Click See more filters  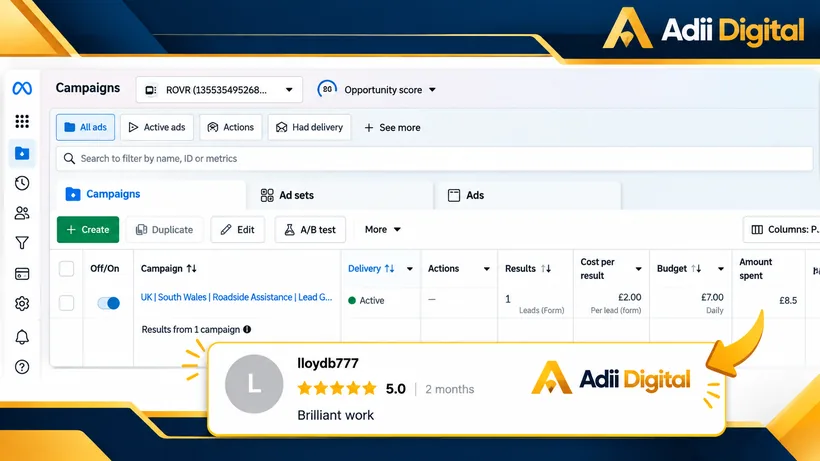[x=392, y=128]
